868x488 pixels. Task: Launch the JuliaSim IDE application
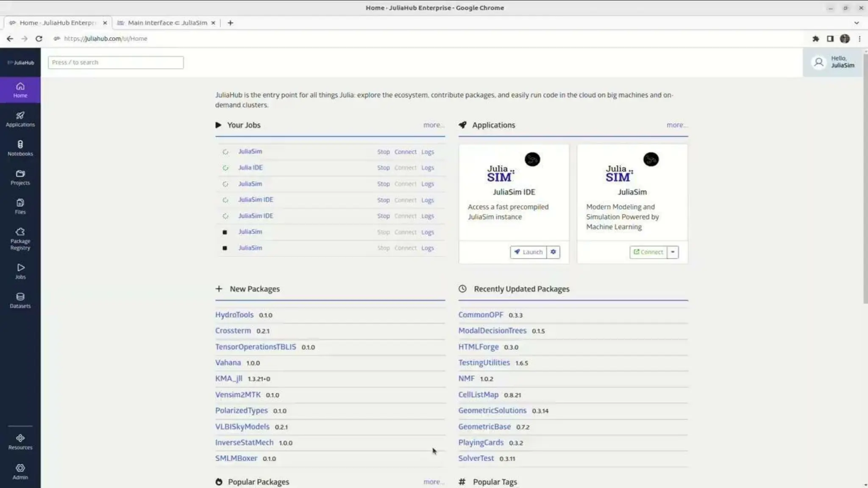tap(528, 252)
